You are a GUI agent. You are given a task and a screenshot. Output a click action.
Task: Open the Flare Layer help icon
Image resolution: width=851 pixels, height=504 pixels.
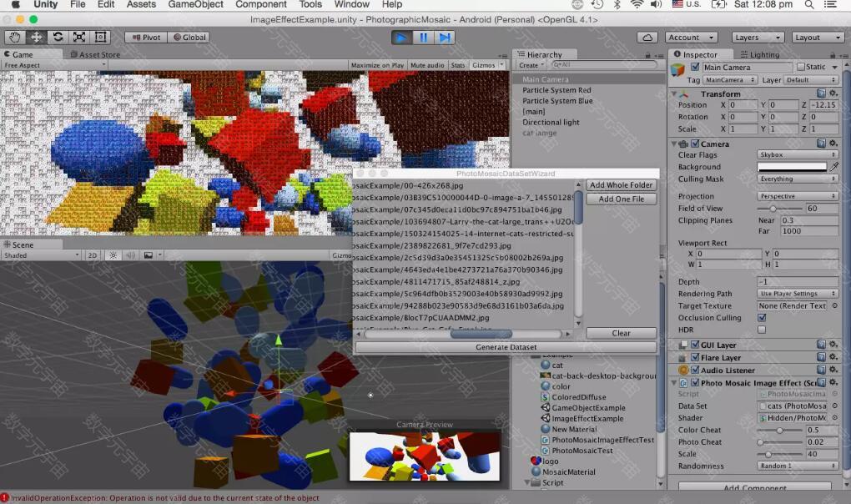(821, 357)
